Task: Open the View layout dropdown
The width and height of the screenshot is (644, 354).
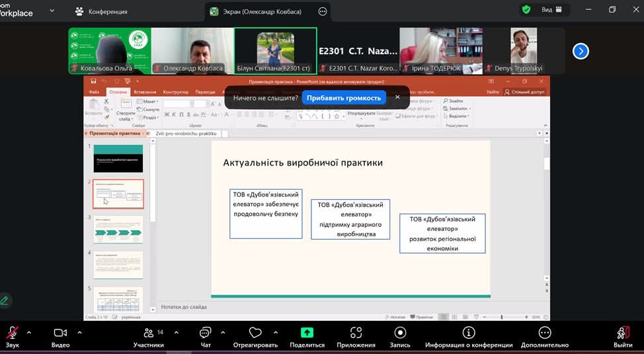Action: coord(551,10)
